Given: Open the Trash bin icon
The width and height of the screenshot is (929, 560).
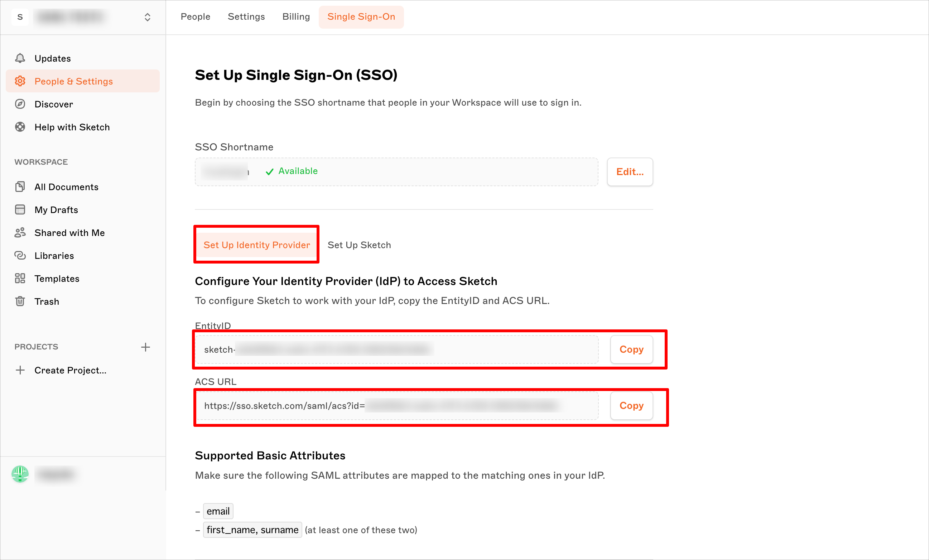Looking at the screenshot, I should (20, 301).
